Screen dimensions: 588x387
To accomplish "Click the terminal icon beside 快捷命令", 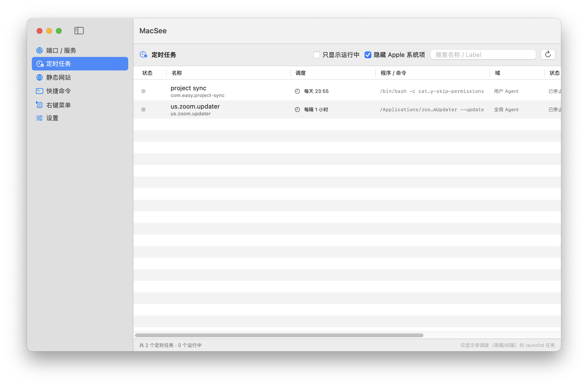I will click(40, 91).
